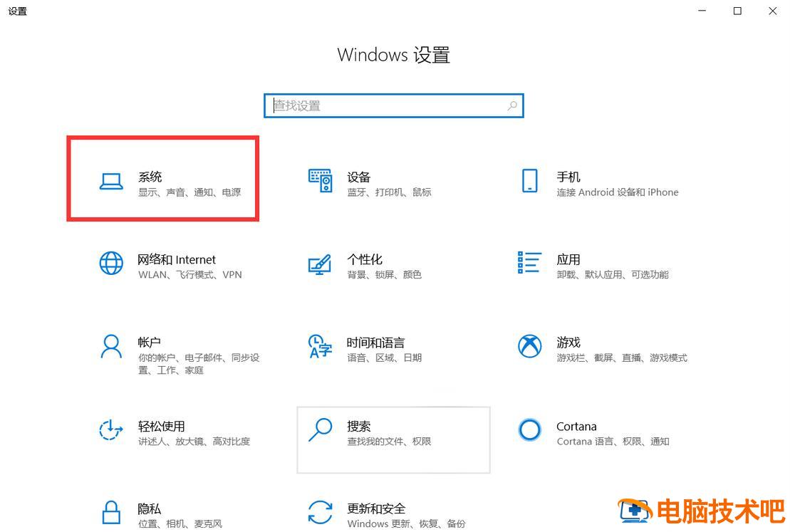The width and height of the screenshot is (790, 532).
Task: Open the 帐户 title
Action: point(150,343)
